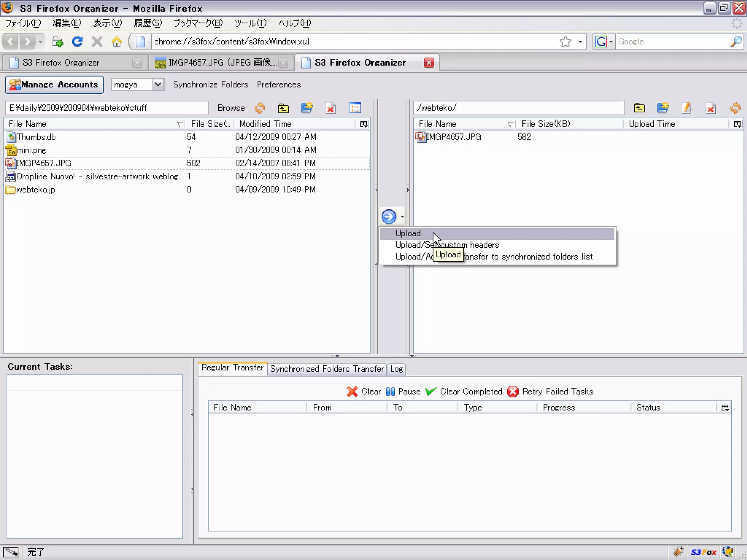This screenshot has height=560, width=747.
Task: Open transfer table column picker
Action: click(x=725, y=408)
